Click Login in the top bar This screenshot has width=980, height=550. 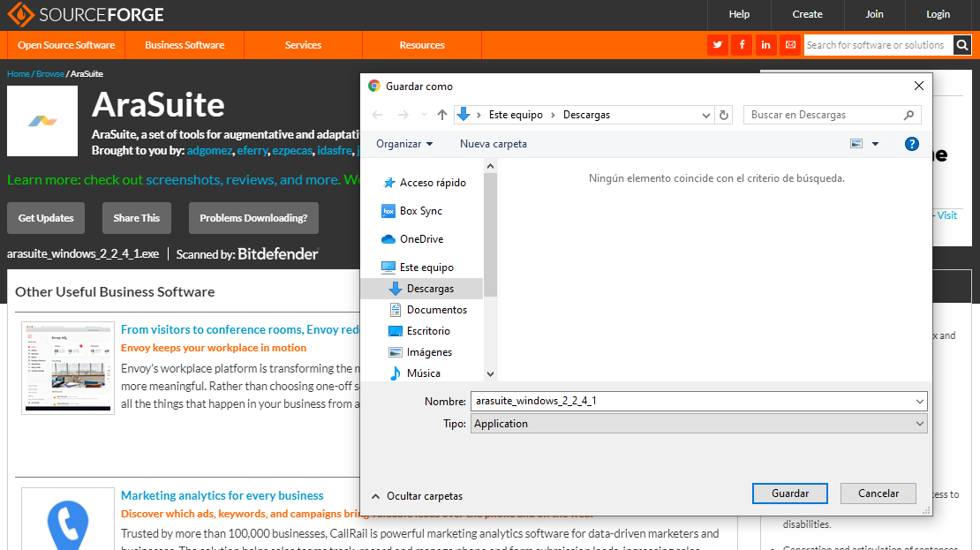pyautogui.click(x=938, y=14)
